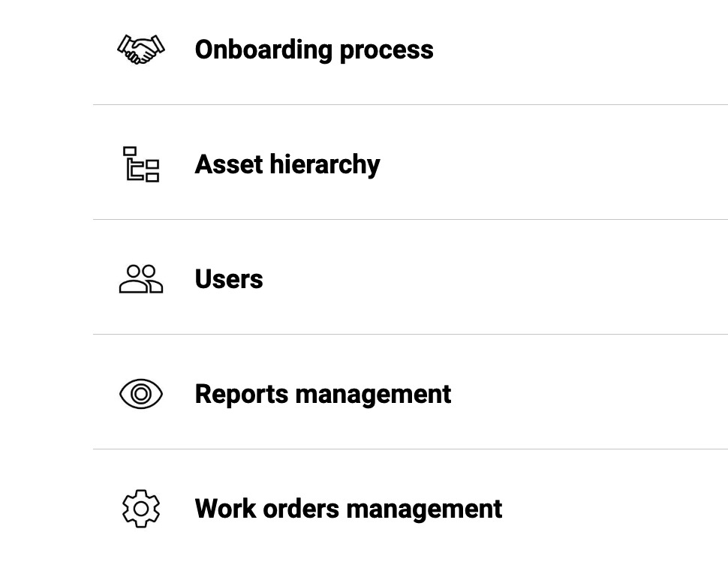Click the Asset hierarchy tree diagram icon
The image size is (728, 562).
141,164
